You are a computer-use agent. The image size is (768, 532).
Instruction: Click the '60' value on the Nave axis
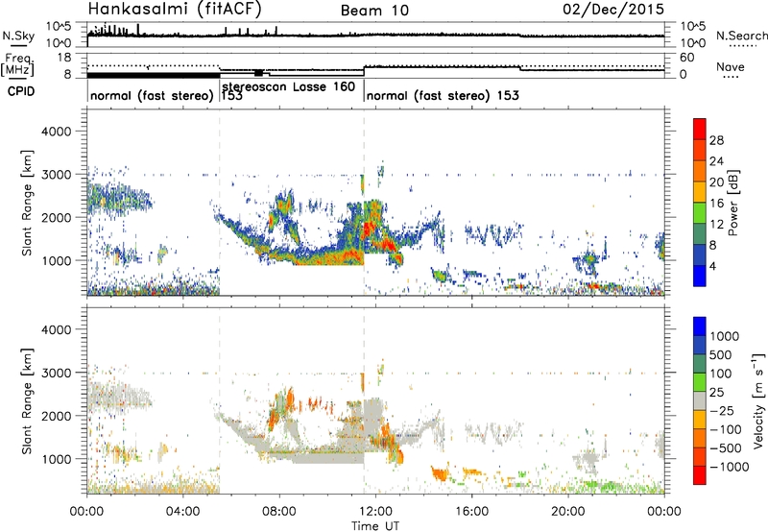[x=686, y=58]
